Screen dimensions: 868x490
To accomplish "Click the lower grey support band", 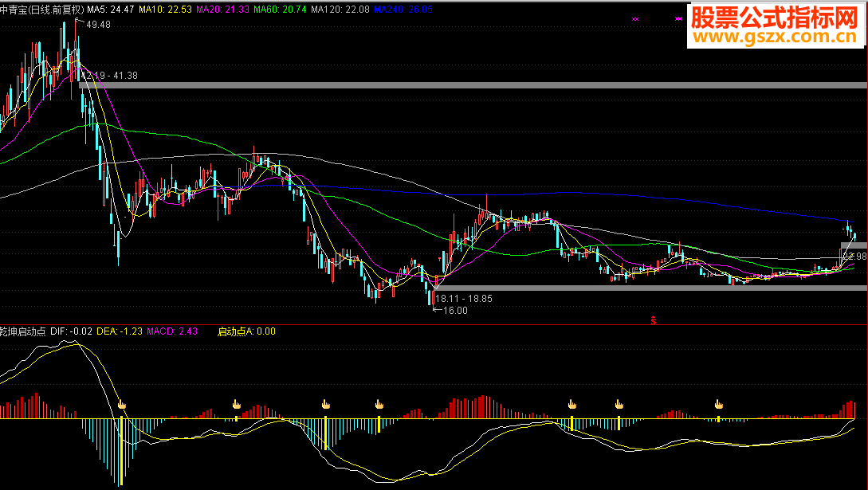I will click(x=650, y=288).
